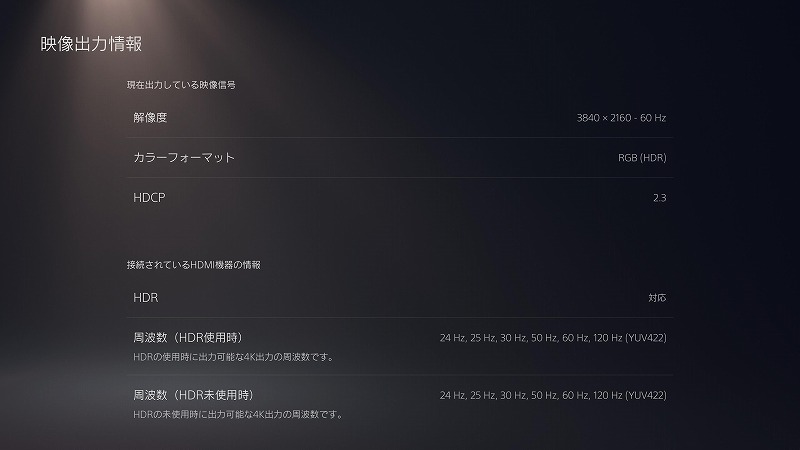Click the 対応 value in HDR row

[x=657, y=297]
